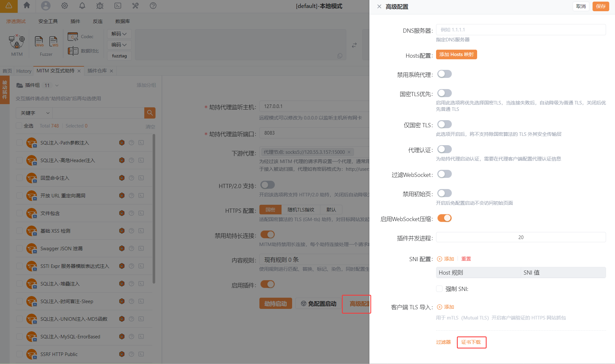Click the DNS服务器 input field
Screen dimensions: 615x364
coord(521,30)
